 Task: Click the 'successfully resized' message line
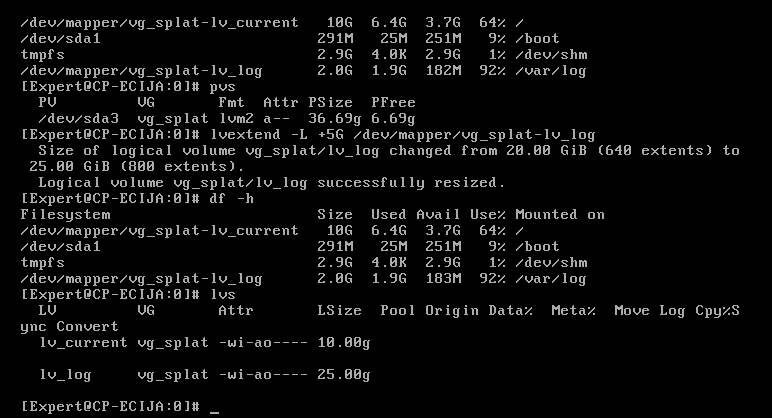pyautogui.click(x=272, y=183)
